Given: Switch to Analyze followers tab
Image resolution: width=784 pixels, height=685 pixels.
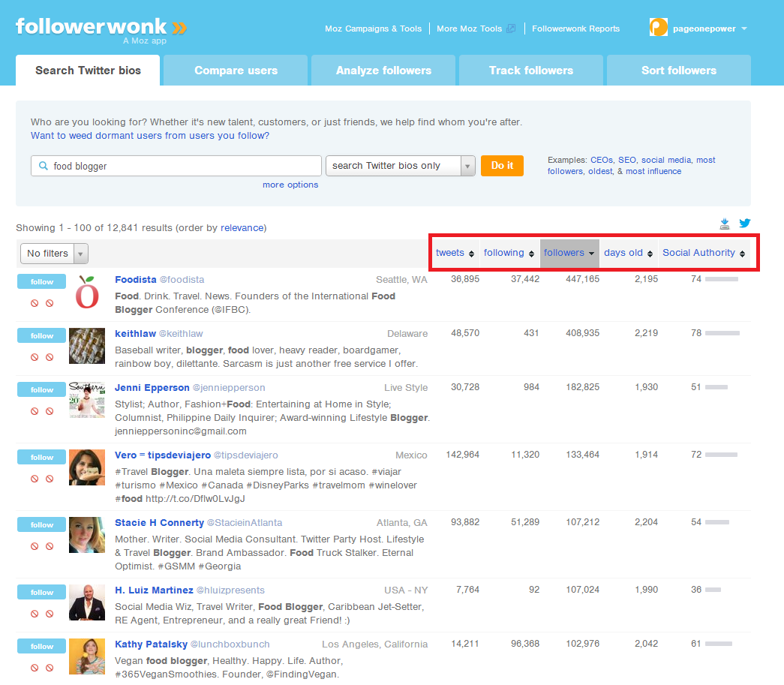Looking at the screenshot, I should click(x=383, y=71).
